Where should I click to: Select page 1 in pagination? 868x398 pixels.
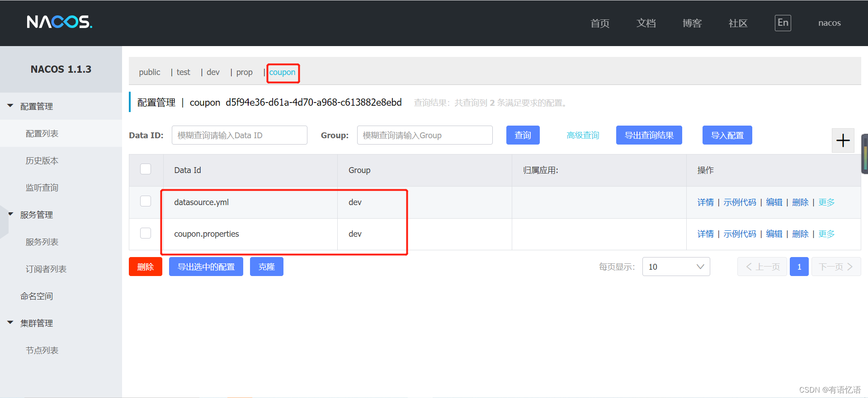pyautogui.click(x=799, y=267)
